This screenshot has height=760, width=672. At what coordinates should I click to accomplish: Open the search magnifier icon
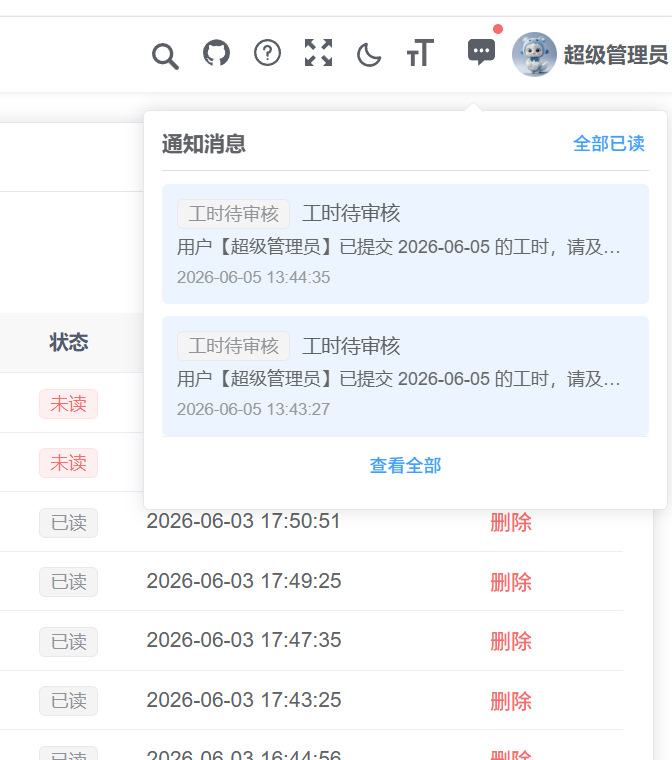(165, 56)
